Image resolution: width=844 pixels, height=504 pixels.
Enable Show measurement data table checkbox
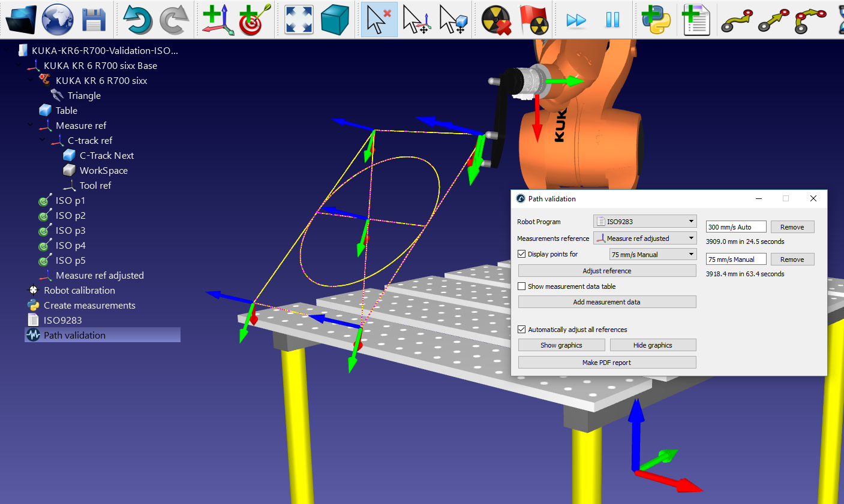(522, 286)
